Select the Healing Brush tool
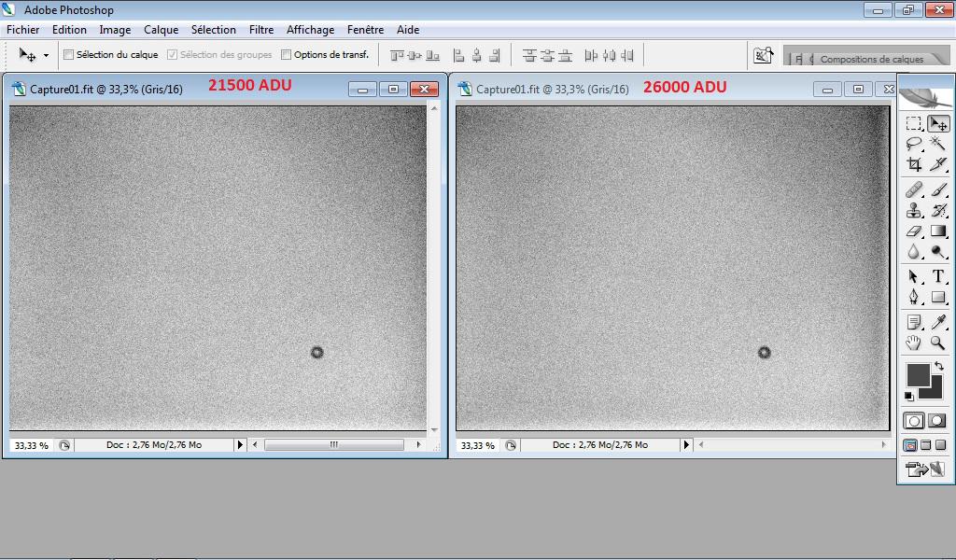This screenshot has height=560, width=956. [x=913, y=190]
